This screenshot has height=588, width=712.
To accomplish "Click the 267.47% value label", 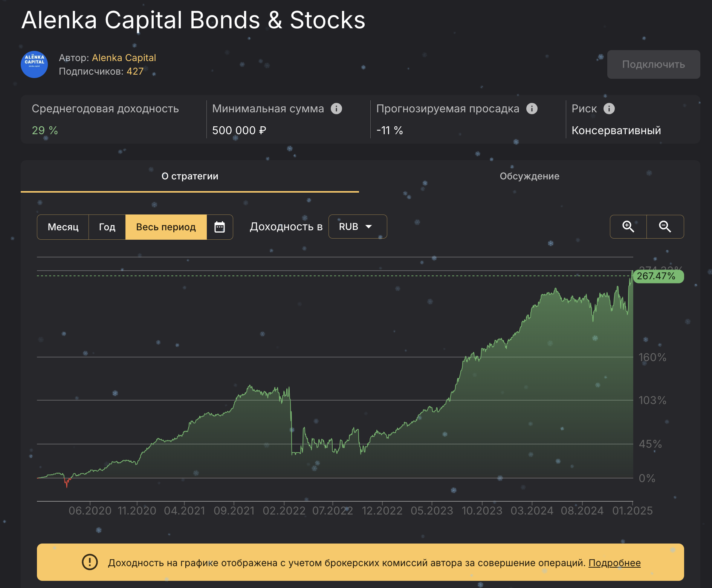I will (x=658, y=276).
